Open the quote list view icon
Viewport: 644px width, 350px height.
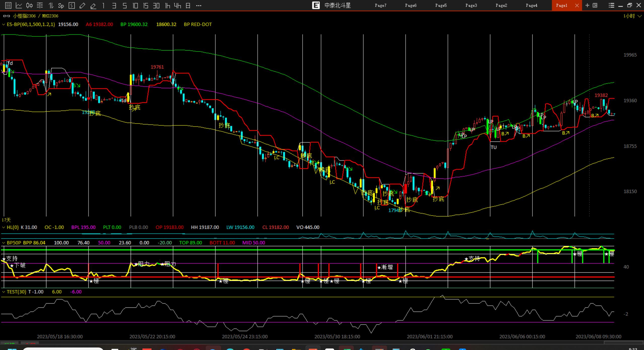[8, 6]
